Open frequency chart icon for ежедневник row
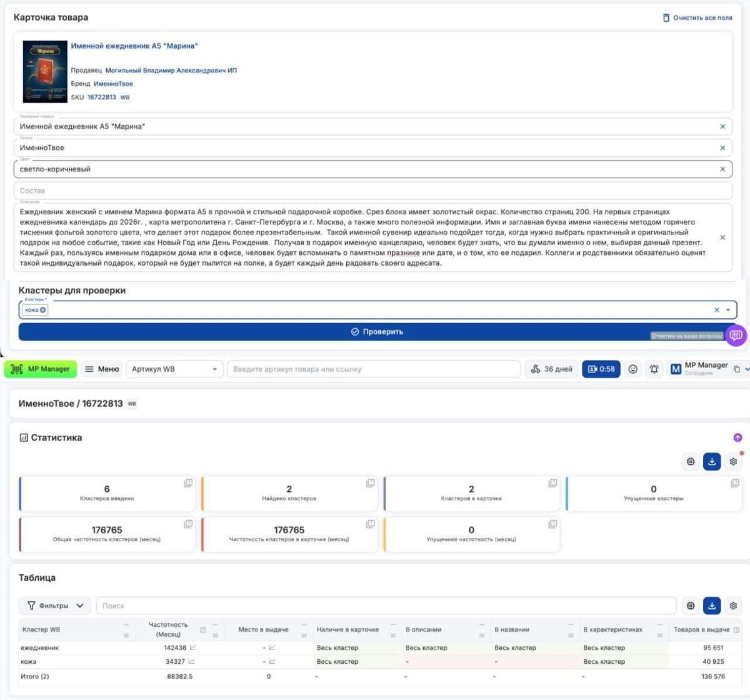The image size is (750, 700). click(192, 647)
